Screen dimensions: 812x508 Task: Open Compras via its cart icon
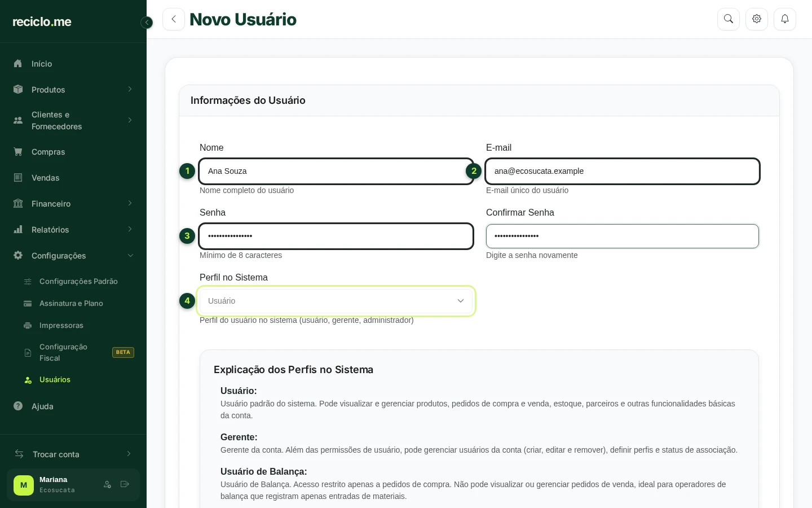point(18,152)
